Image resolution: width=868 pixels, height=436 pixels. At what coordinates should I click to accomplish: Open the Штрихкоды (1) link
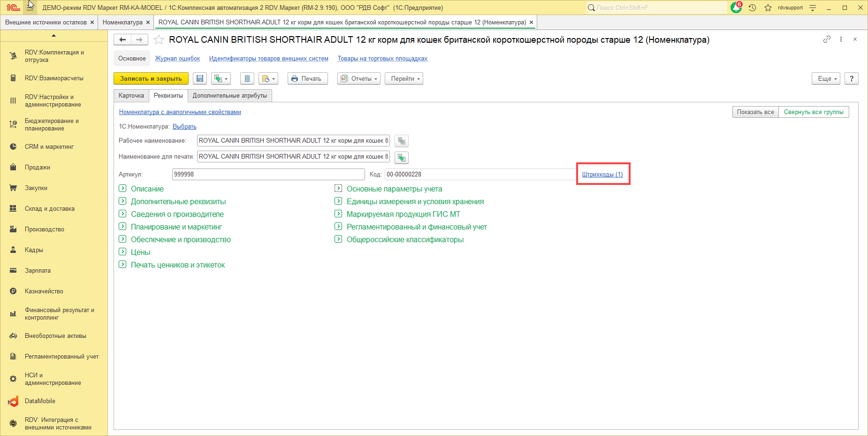602,175
